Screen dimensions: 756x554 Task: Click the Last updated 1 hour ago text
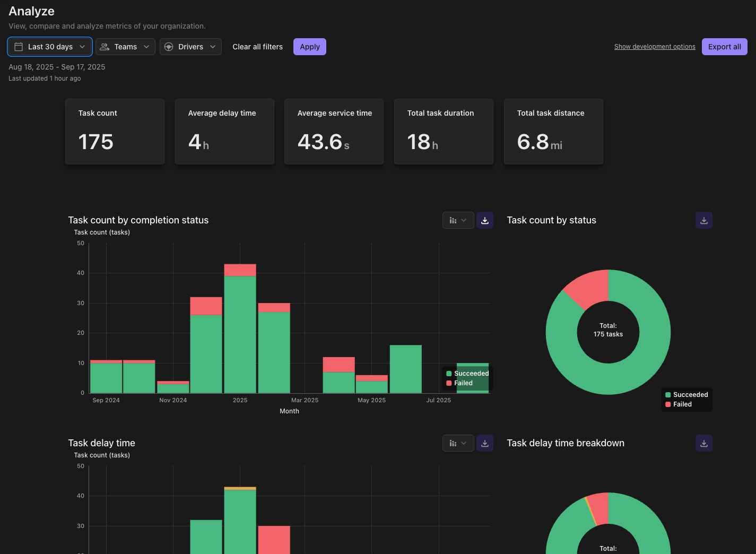45,79
